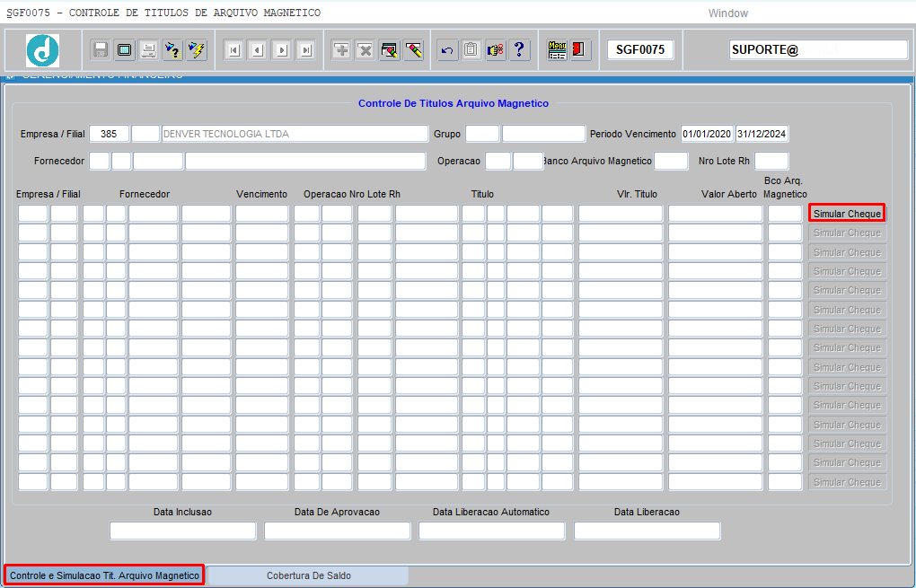Click the 'Titulo' column header label
This screenshot has width=916, height=588.
click(482, 194)
